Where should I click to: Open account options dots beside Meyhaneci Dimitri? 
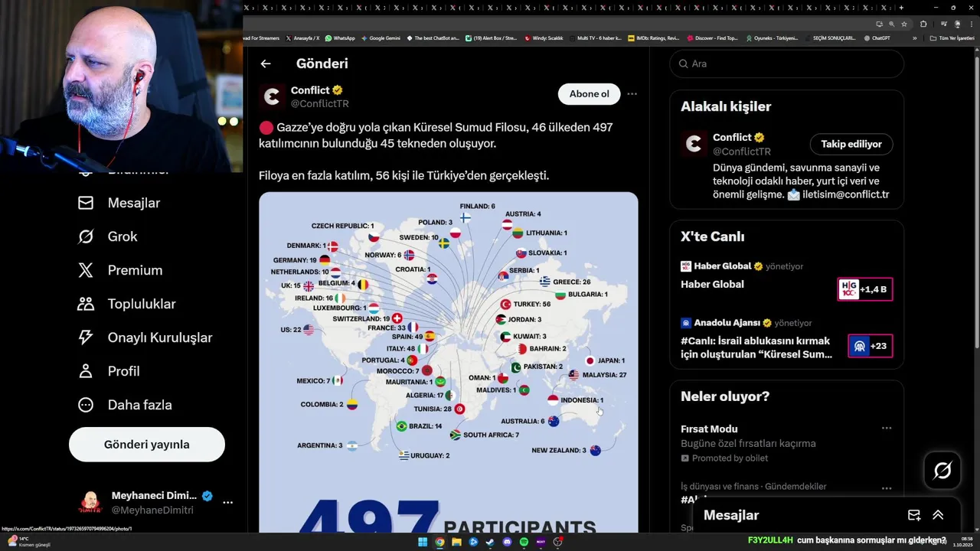(x=227, y=503)
